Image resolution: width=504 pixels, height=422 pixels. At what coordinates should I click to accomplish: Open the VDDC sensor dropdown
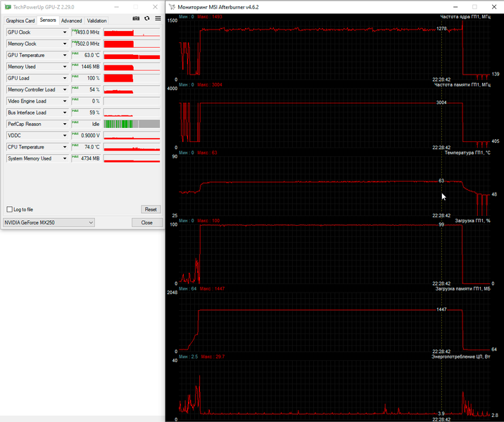tap(65, 136)
